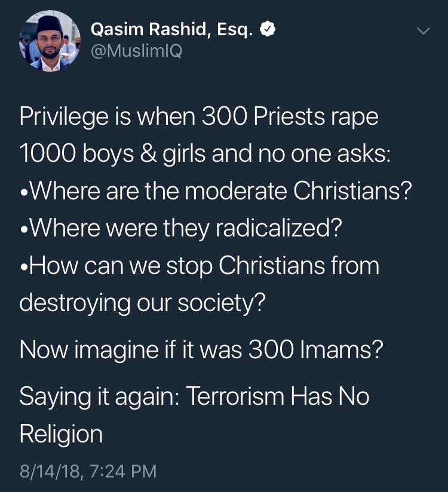The height and width of the screenshot is (492, 448).
Task: Click the "Where were they radicalized?" line
Action: point(180,228)
